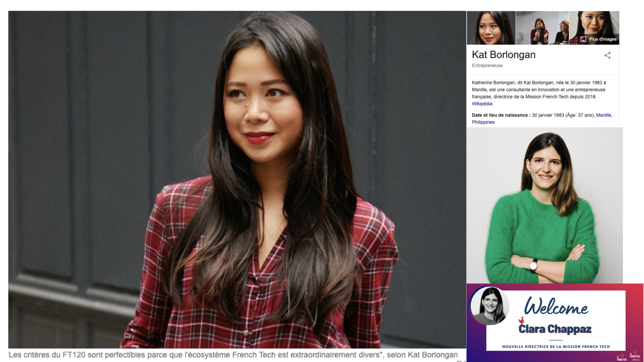Click the large photo of woman in plaid shirt
Viewport: 644px width, 362px height.
(237, 180)
